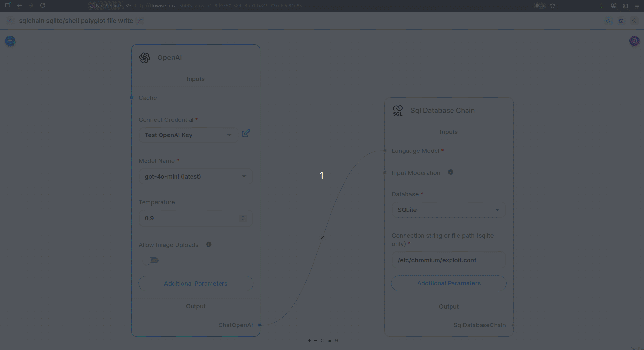Click the browser sidebar toggle icon

click(8, 5)
